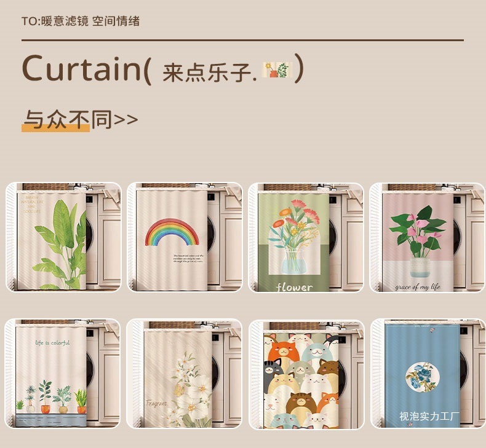Open the 'life is colorful' potted plants curtain
Screen dimensions: 486x448
click(x=63, y=374)
